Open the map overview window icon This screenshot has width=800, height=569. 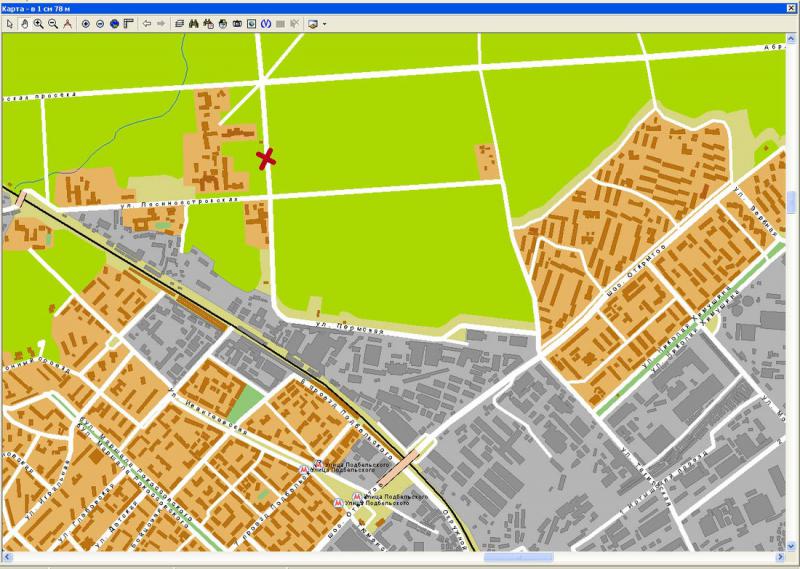[252, 24]
